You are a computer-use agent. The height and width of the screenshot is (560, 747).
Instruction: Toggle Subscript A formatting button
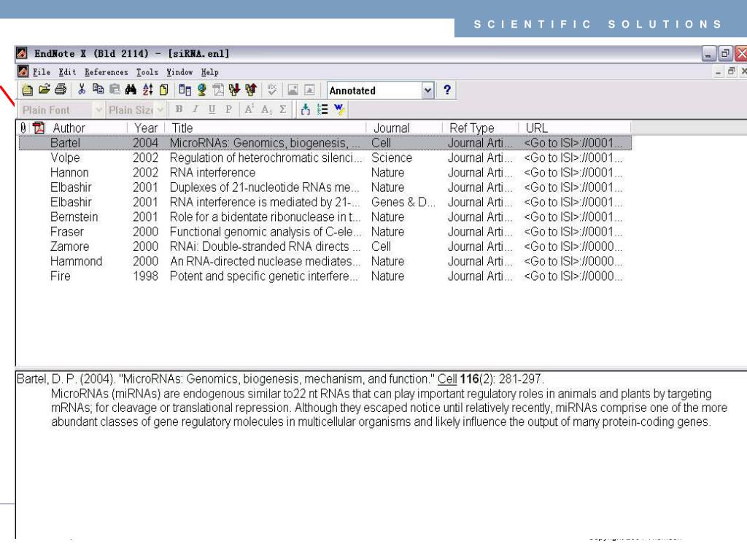click(x=266, y=109)
